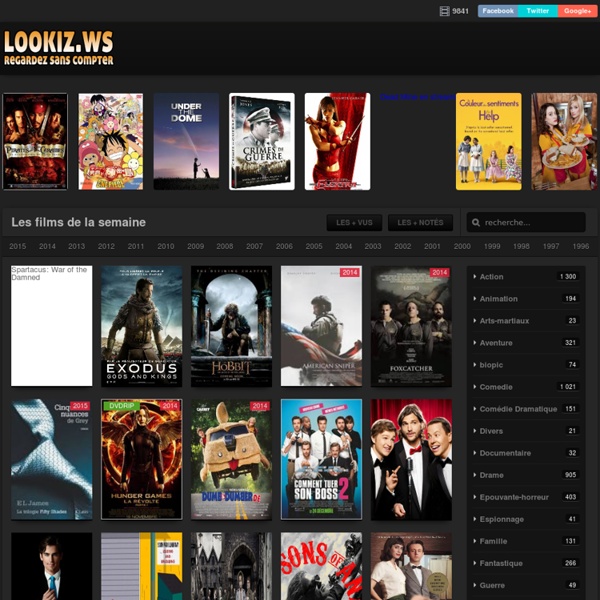Open the Epouvante-horreur genre category

point(526,497)
